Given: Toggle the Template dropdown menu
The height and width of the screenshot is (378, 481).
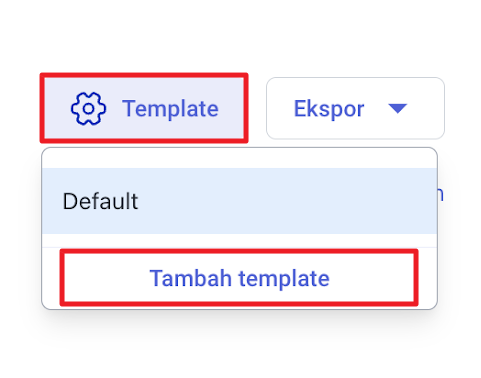Looking at the screenshot, I should (x=144, y=108).
